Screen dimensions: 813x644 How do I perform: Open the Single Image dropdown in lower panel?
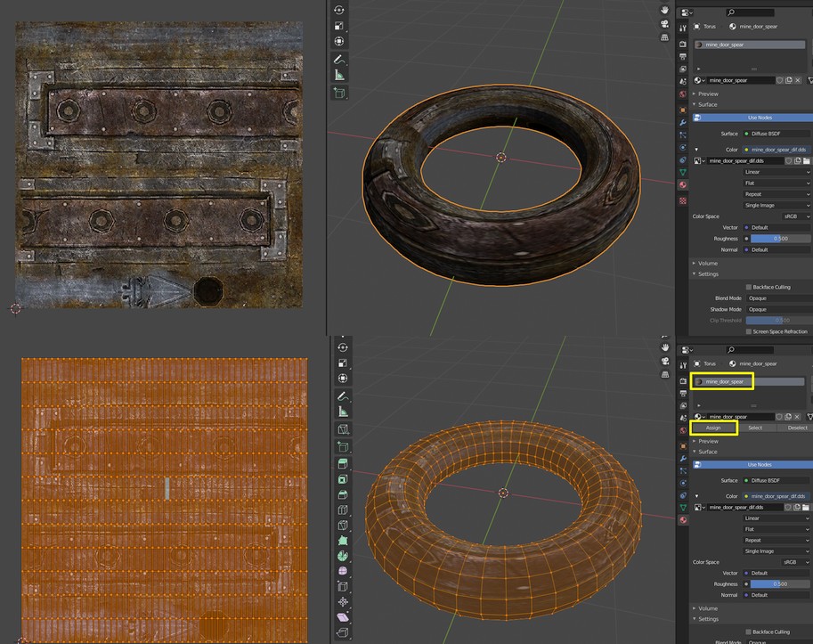[x=776, y=551]
